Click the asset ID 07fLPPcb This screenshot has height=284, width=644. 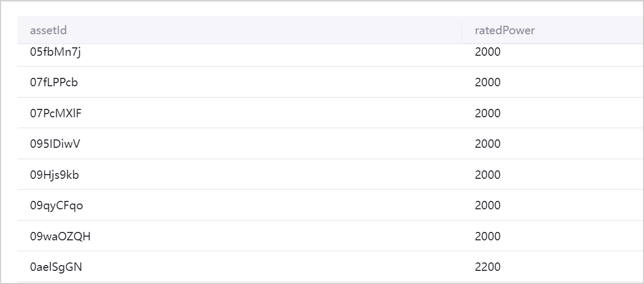54,83
